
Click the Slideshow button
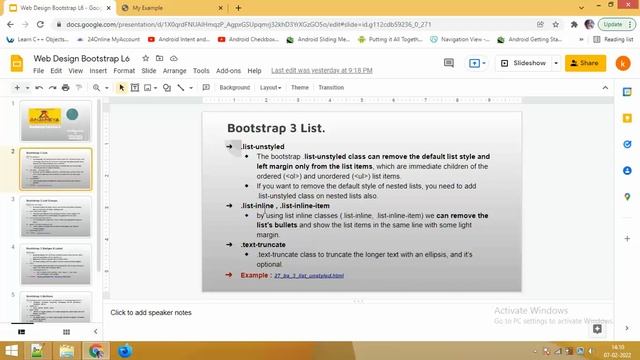(x=524, y=63)
